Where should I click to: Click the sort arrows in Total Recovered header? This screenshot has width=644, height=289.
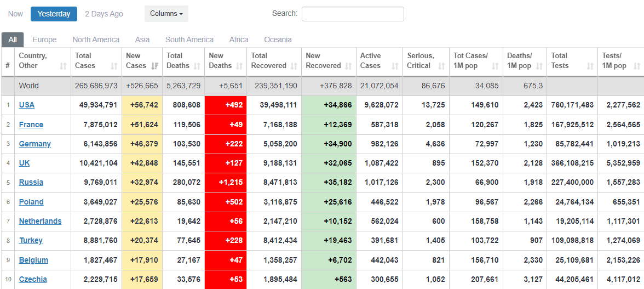click(x=294, y=66)
